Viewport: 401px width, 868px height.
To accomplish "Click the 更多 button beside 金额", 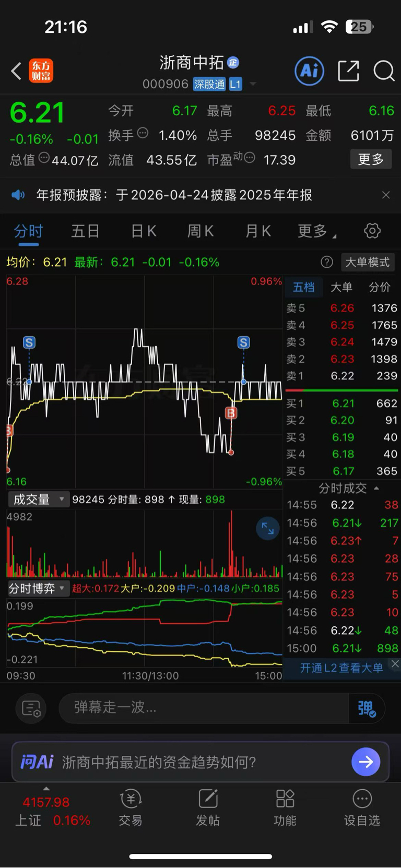I will click(x=371, y=159).
